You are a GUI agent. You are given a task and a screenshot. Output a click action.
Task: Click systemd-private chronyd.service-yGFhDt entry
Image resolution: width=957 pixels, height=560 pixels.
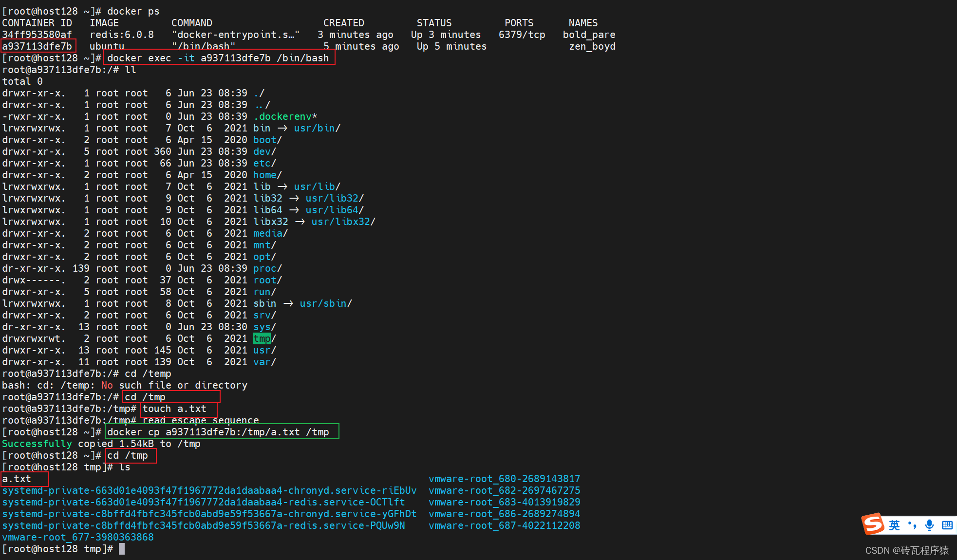pyautogui.click(x=209, y=514)
